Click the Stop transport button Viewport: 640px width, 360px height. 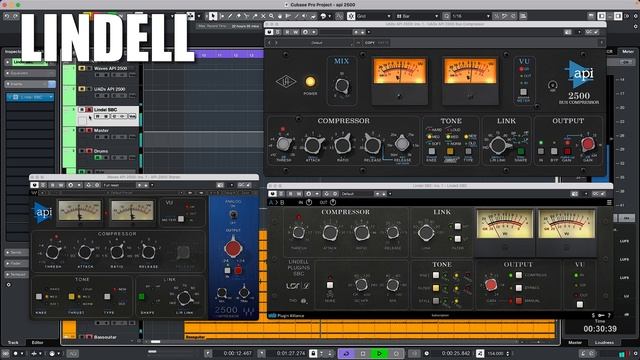pos(363,353)
